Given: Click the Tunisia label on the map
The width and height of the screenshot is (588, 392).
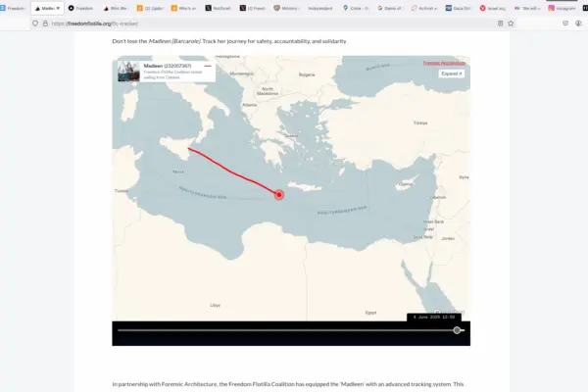Looking at the screenshot, I should pos(122,191).
